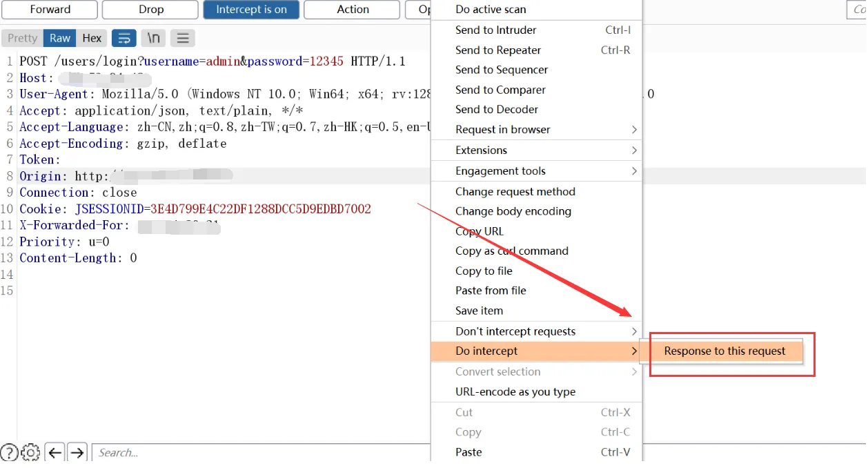The height and width of the screenshot is (468, 868).
Task: Choose Send to Repeater
Action: click(x=498, y=50)
